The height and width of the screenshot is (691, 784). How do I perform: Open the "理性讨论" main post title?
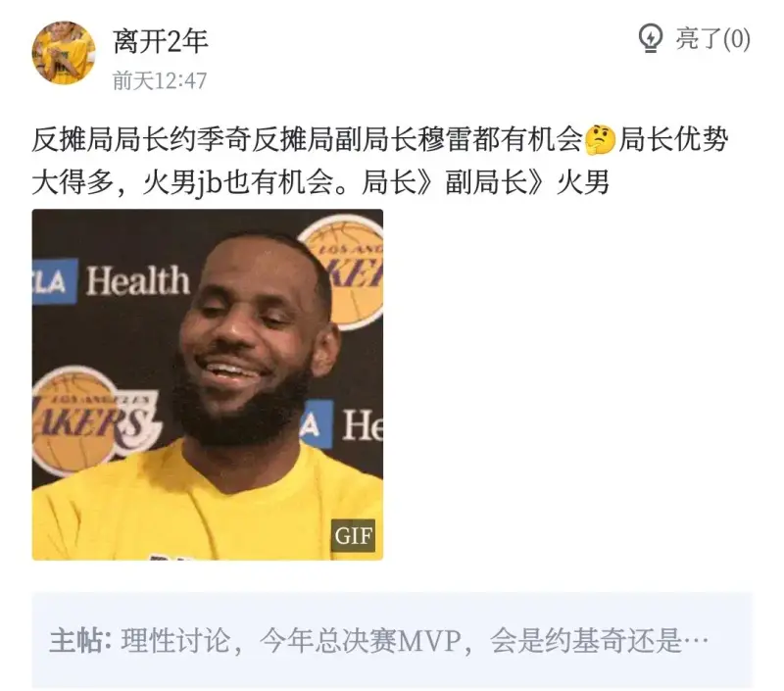pos(175,640)
